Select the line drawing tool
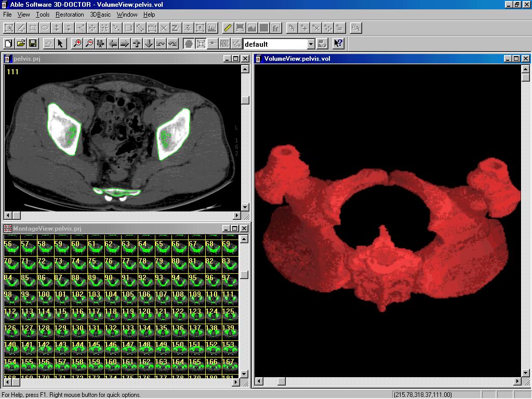532x399 pixels. [x=21, y=28]
